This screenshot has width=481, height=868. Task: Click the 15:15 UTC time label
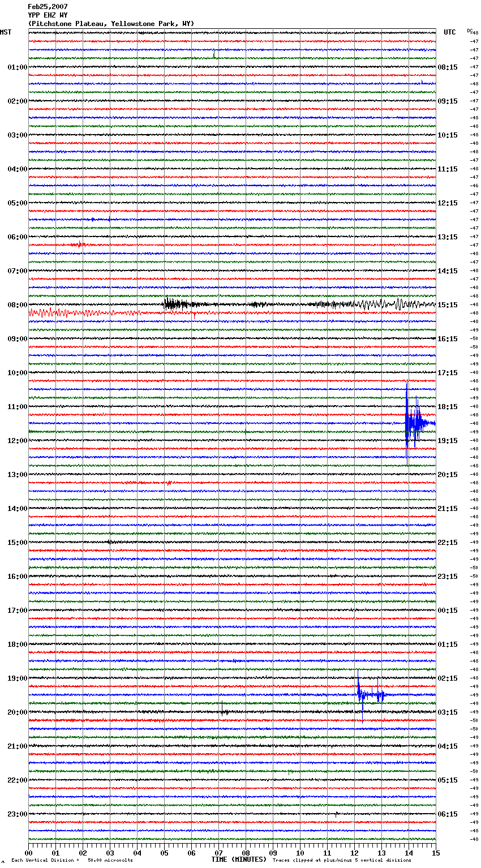[x=448, y=305]
